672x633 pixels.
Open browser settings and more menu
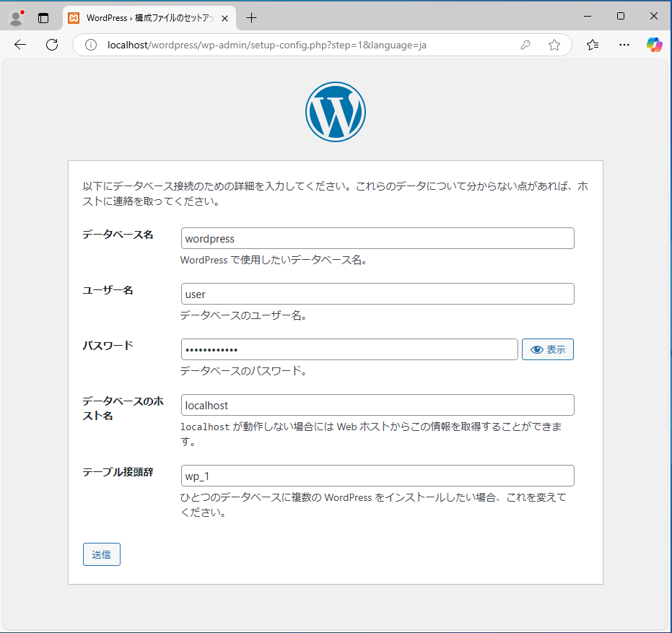point(624,45)
